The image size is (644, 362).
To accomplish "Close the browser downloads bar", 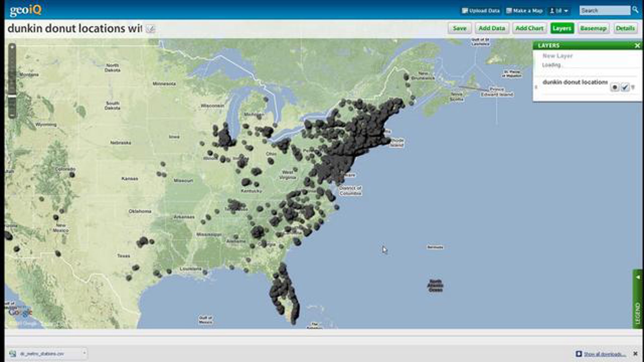I will click(635, 354).
